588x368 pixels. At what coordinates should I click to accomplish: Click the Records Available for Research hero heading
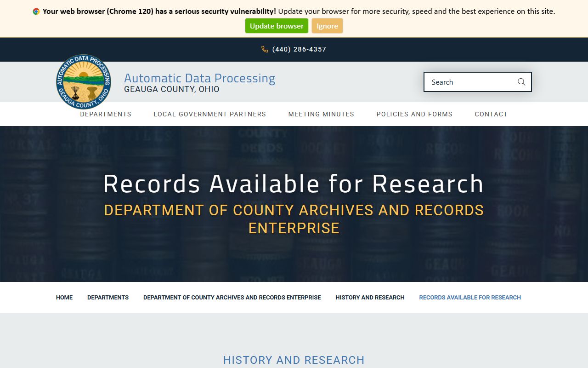tap(294, 184)
